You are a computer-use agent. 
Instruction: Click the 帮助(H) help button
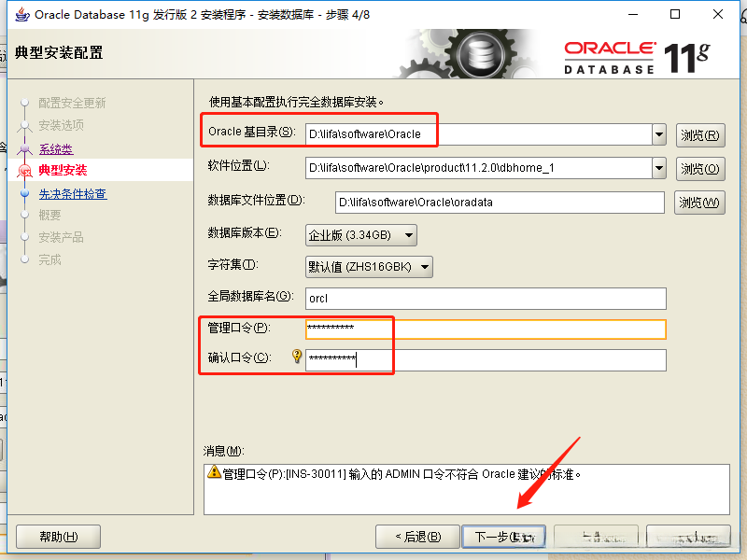click(58, 538)
